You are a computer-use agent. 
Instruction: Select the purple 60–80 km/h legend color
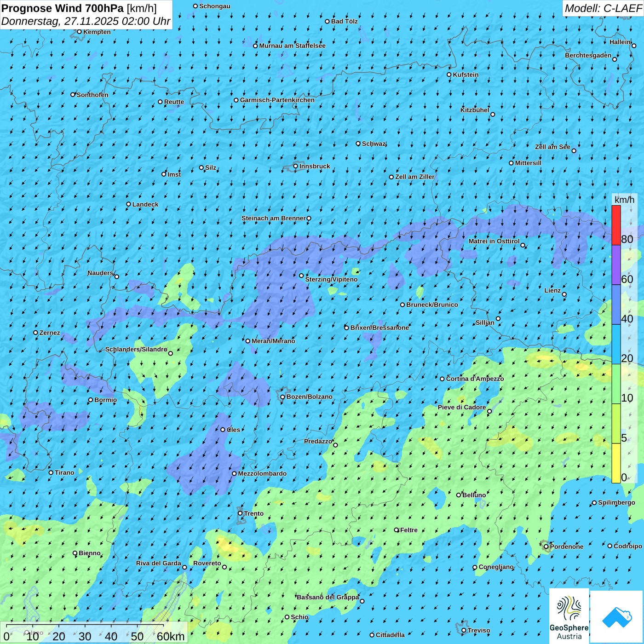click(x=616, y=265)
